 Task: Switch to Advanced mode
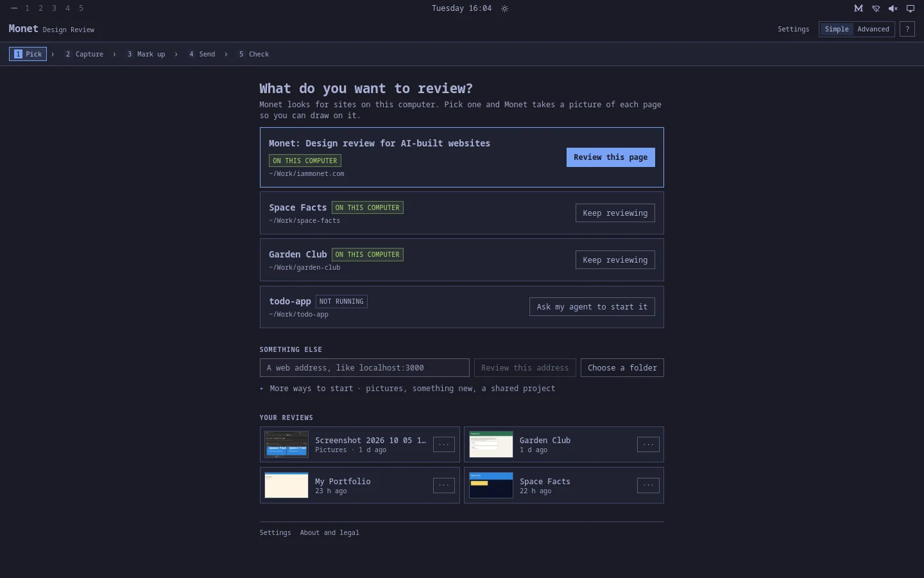(873, 29)
